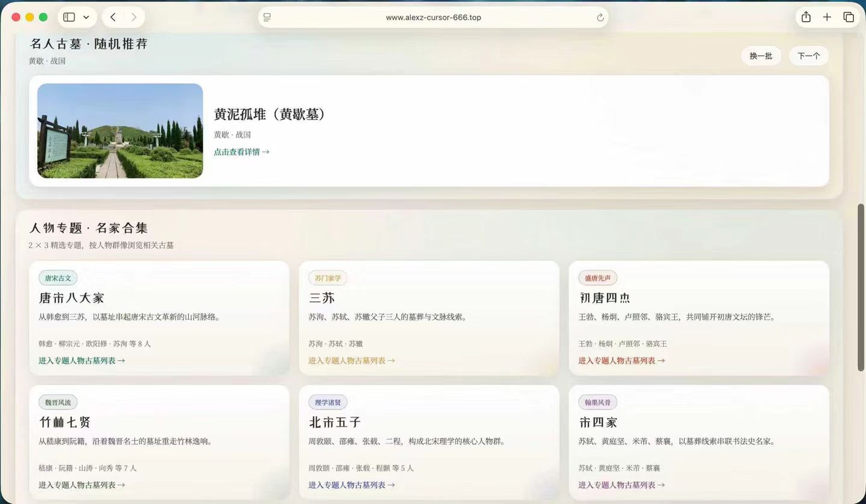Click the 换一批 button

[760, 55]
